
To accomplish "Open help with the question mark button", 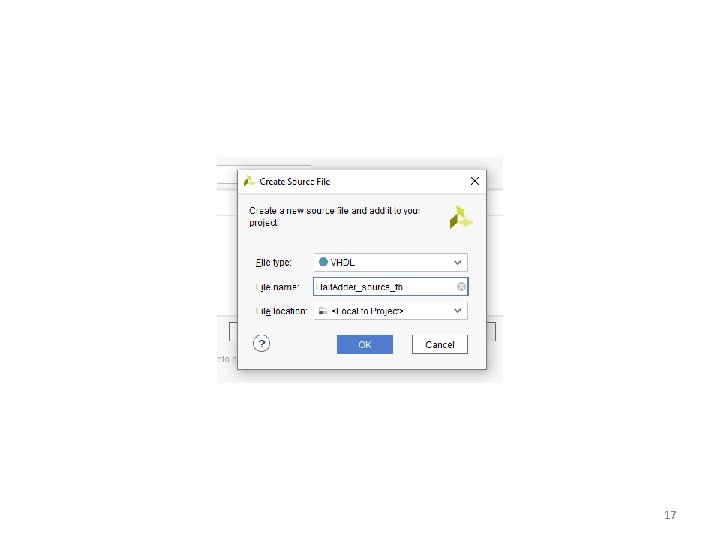I will 261,343.
